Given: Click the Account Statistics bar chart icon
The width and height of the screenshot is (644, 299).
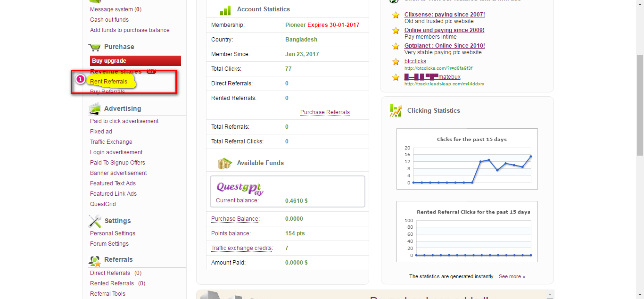Looking at the screenshot, I should (225, 10).
